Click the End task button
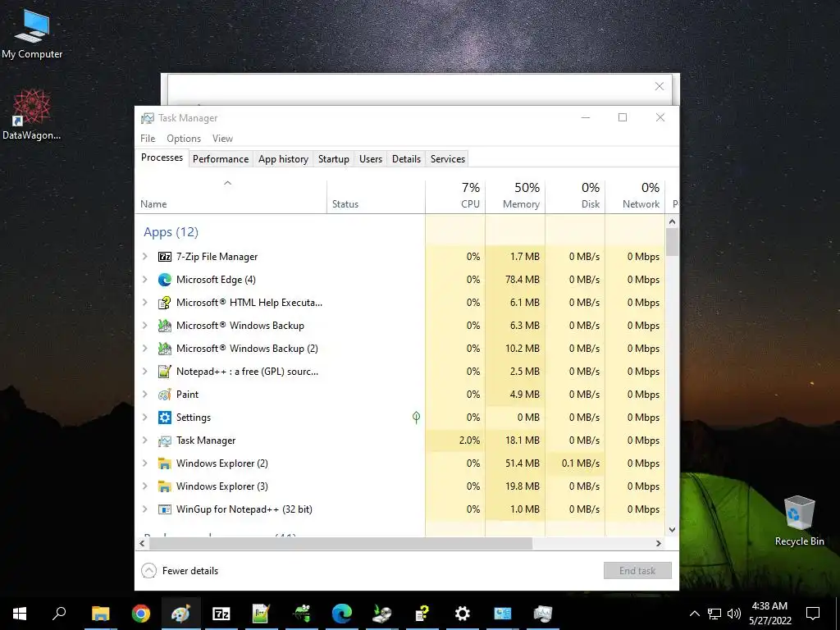The height and width of the screenshot is (630, 840). [637, 571]
